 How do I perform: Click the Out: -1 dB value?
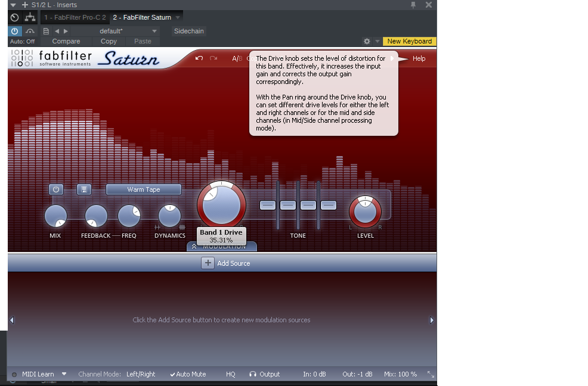click(357, 374)
